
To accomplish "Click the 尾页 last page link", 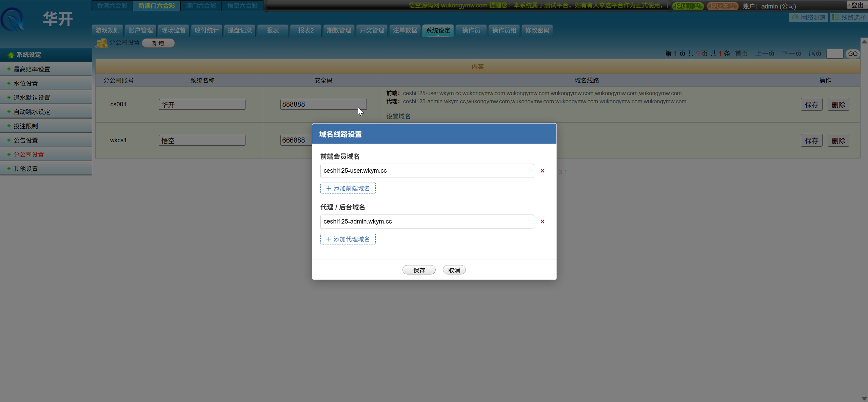I will click(x=815, y=54).
